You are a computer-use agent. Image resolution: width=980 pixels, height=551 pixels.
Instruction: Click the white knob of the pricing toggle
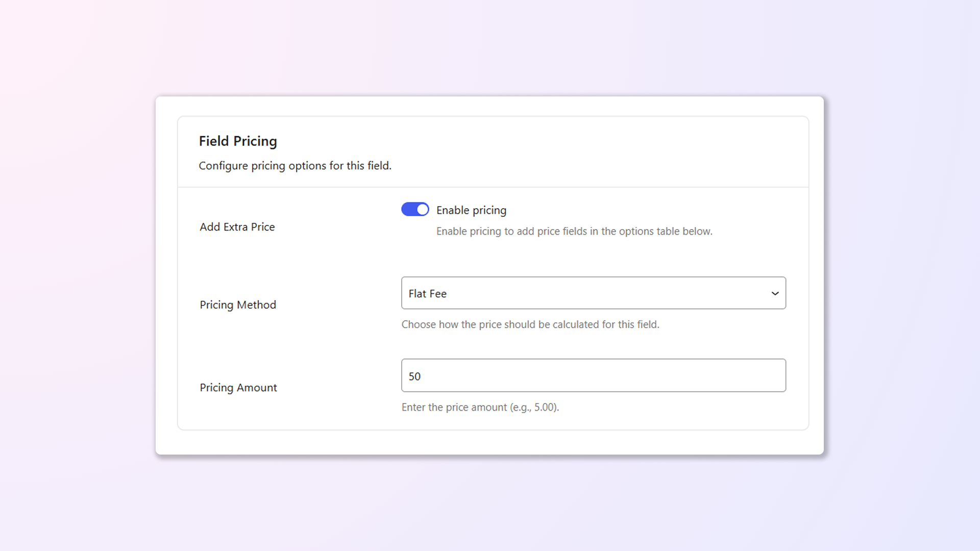pos(422,210)
